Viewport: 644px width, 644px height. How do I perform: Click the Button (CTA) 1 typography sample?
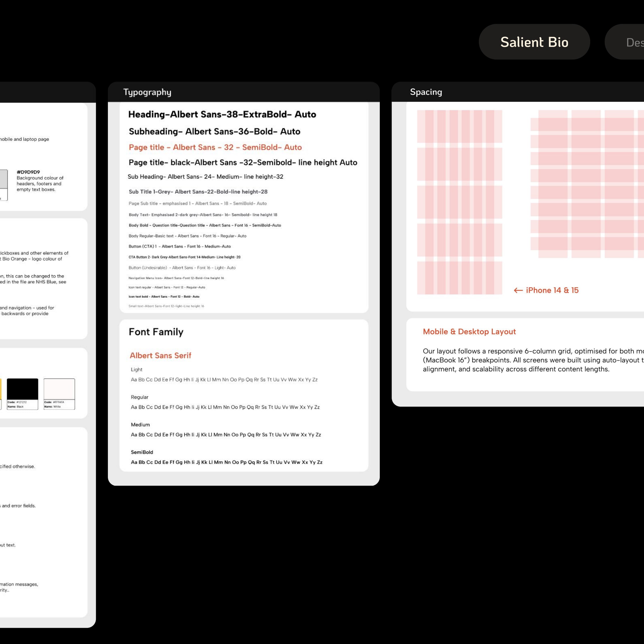179,246
